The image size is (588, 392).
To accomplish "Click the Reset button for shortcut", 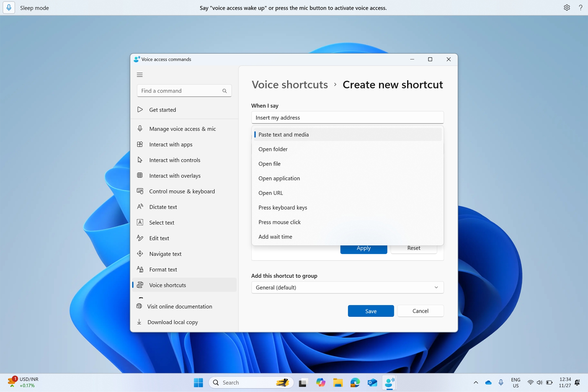I will pyautogui.click(x=413, y=248).
